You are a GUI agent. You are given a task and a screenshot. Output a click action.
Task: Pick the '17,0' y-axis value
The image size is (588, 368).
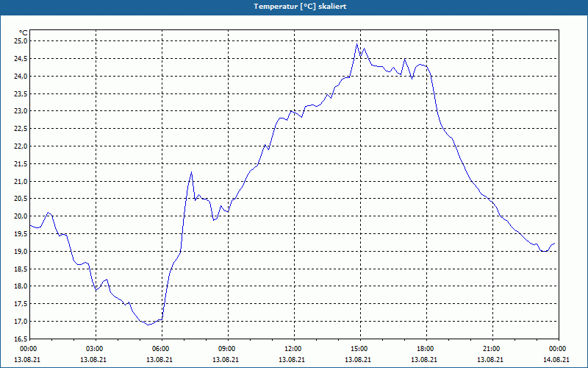pos(21,322)
